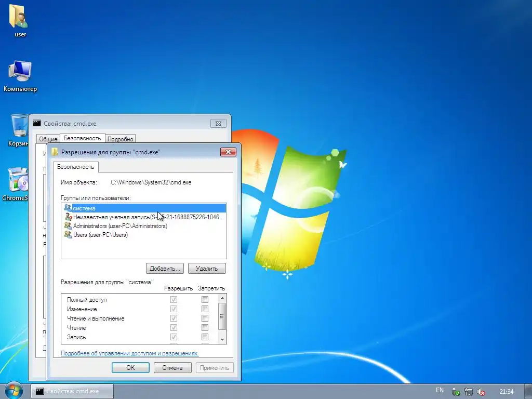Viewport: 532px width, 399px height.
Task: Click the clock showing 21:34
Action: pos(506,392)
